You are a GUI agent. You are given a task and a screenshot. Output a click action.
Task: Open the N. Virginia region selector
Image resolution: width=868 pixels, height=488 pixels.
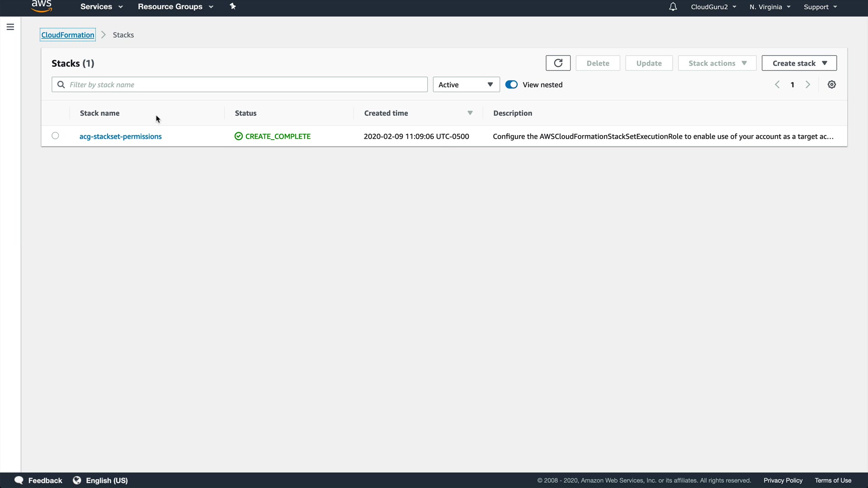(769, 7)
